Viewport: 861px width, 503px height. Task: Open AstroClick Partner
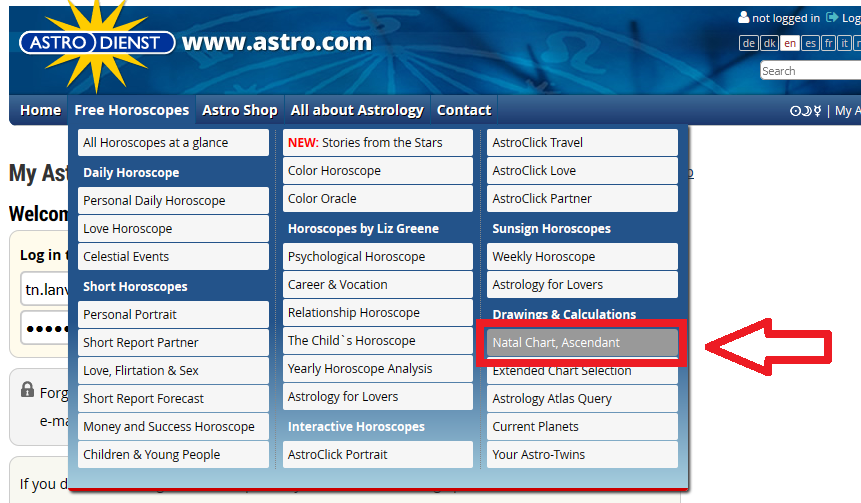pos(582,199)
